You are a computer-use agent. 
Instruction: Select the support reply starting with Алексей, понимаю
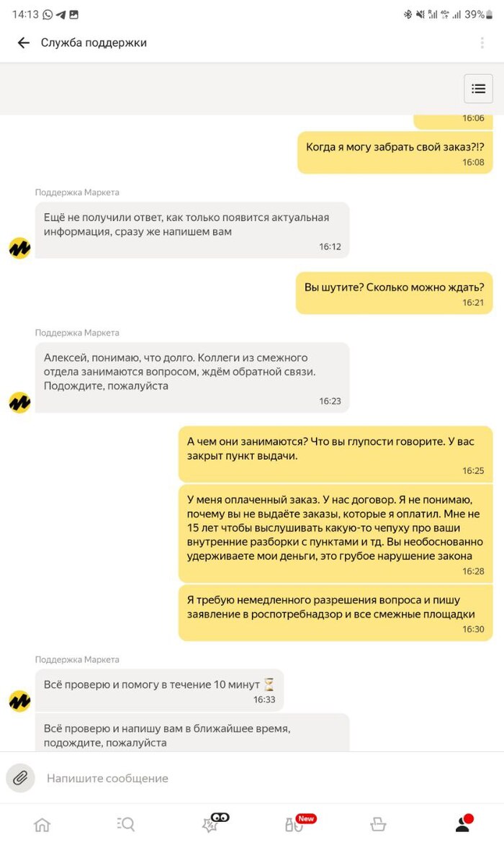[x=192, y=377]
